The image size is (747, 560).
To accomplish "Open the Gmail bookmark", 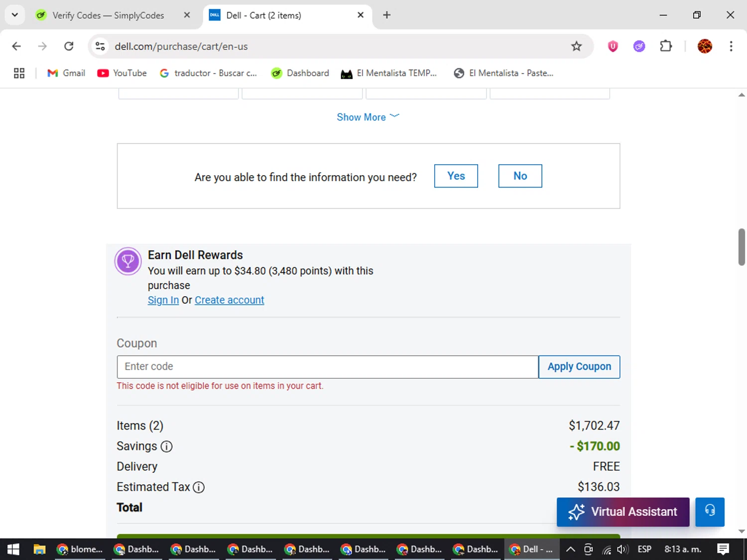I will click(x=66, y=73).
